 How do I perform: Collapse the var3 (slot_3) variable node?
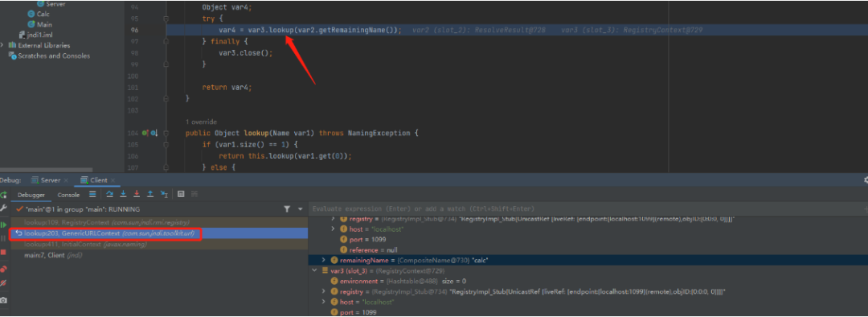[x=315, y=270]
